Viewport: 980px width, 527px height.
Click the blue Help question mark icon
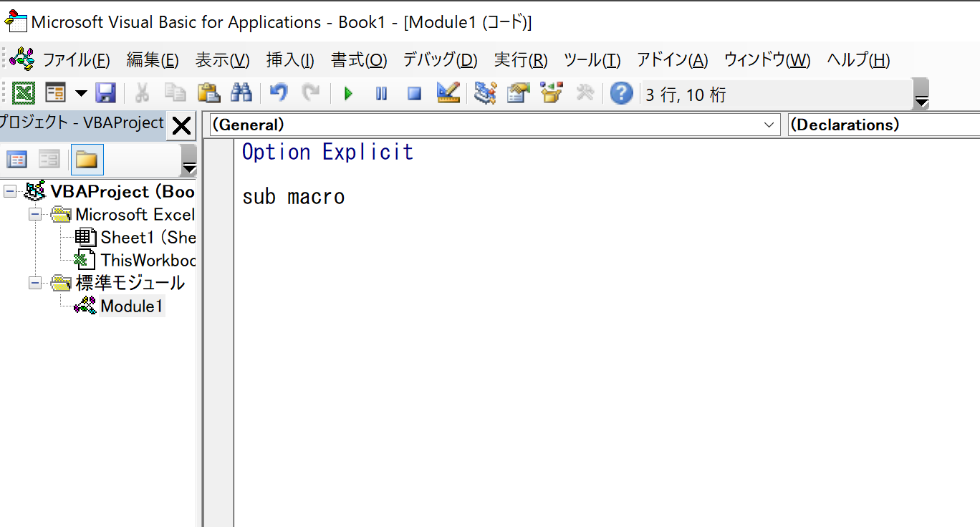621,93
